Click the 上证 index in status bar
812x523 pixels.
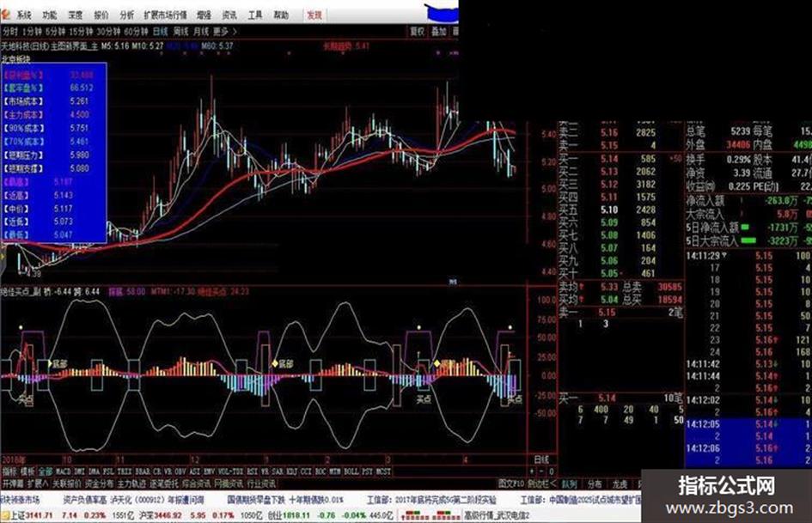32,516
